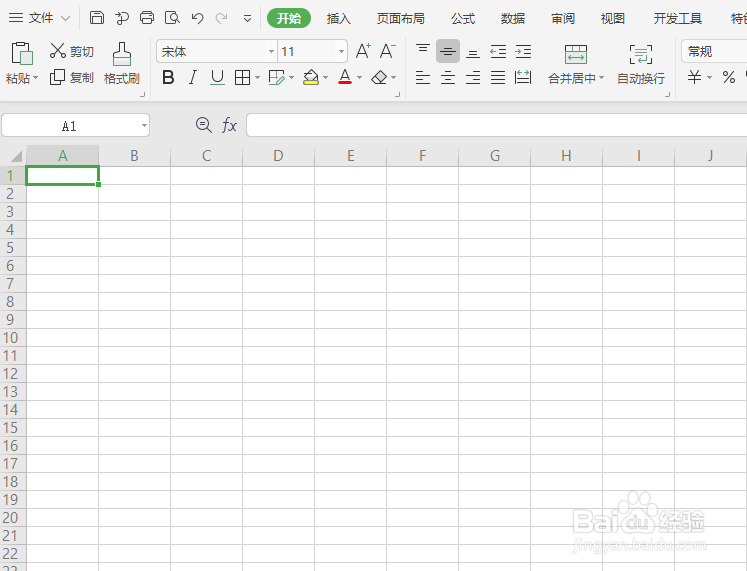Viewport: 747px width, 571px height.
Task: Open font settings dialog launcher
Action: [397, 95]
